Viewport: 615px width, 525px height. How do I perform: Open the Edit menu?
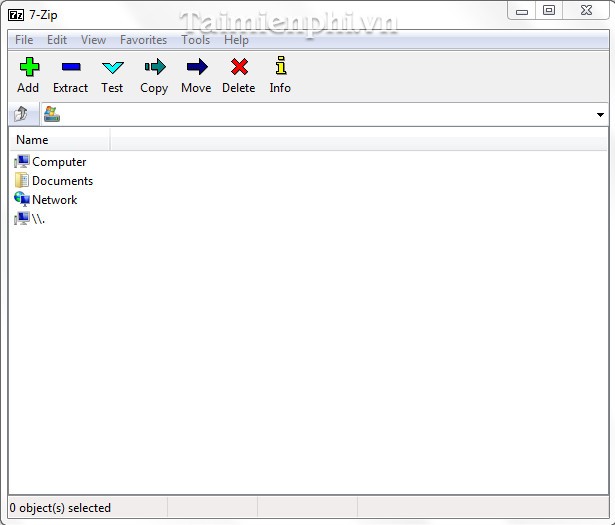pos(57,40)
